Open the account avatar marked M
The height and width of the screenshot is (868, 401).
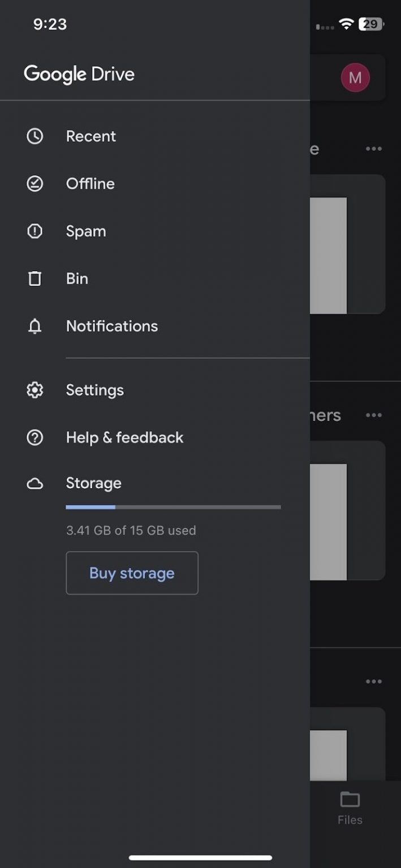(355, 77)
